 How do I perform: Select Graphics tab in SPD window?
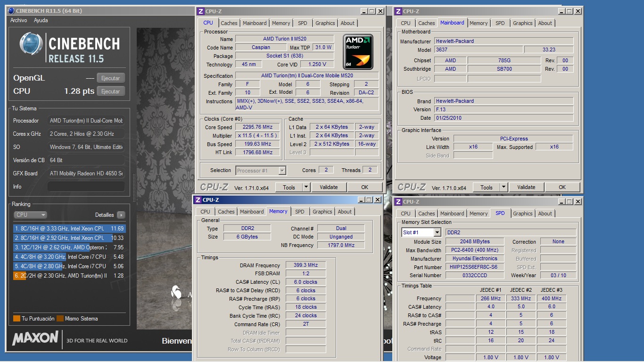(x=523, y=214)
